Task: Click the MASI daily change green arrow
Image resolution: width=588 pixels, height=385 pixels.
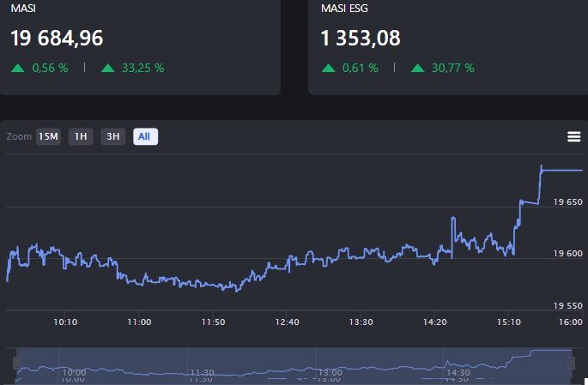Action: pyautogui.click(x=18, y=68)
